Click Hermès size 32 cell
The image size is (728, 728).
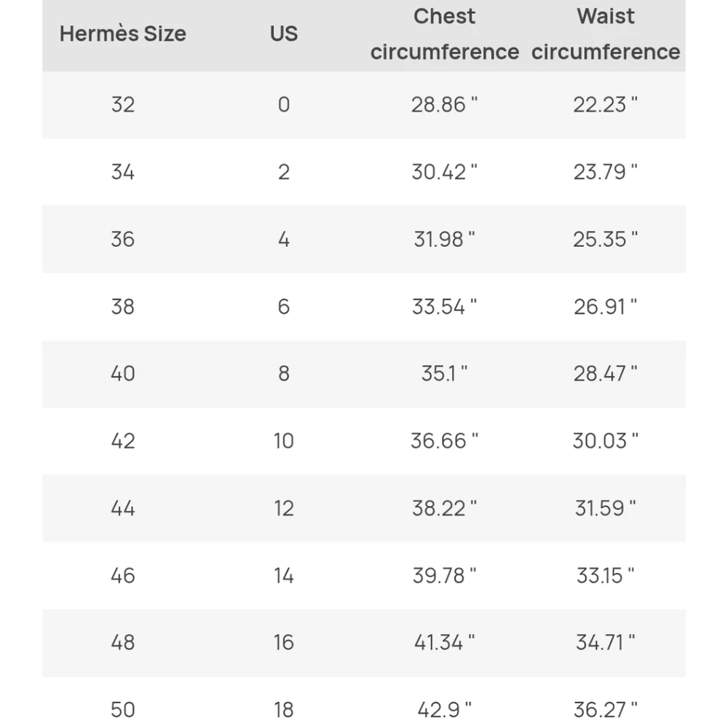pyautogui.click(x=123, y=104)
